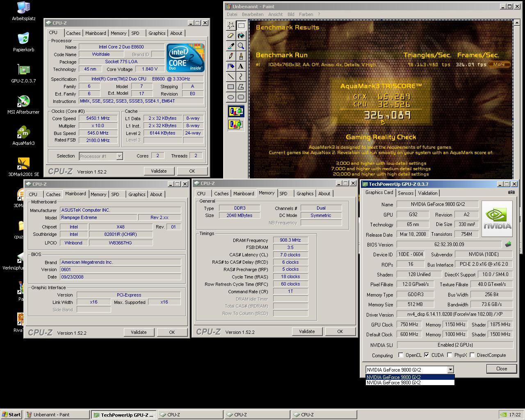Select the AquaMark3 desktop shortcut

(x=23, y=136)
